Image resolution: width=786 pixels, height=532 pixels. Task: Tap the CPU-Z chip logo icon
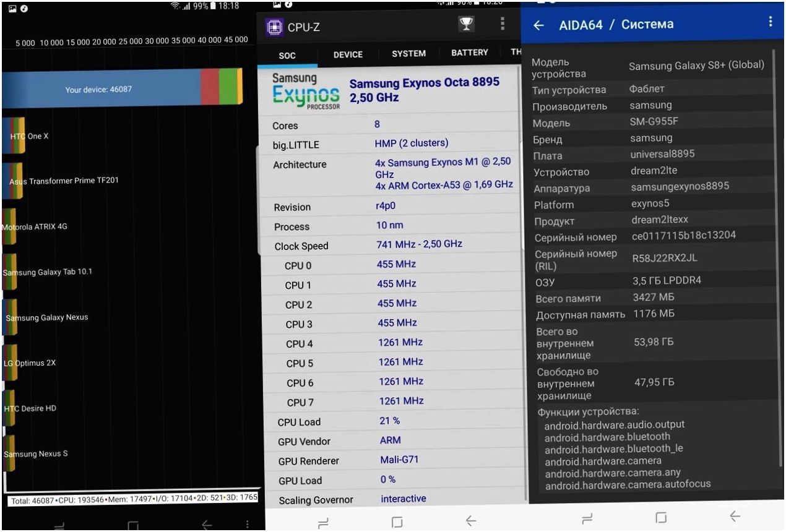[x=274, y=27]
